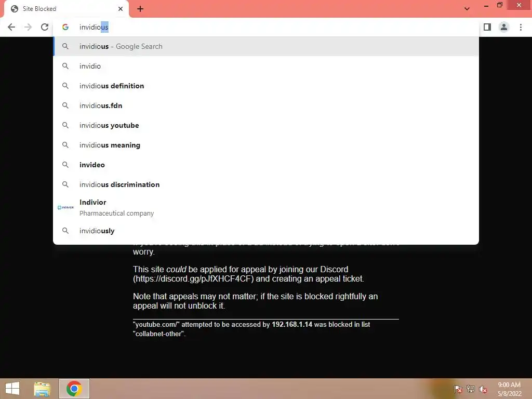Click the IP address 192.168.1.14
The height and width of the screenshot is (399, 532).
[x=292, y=324]
